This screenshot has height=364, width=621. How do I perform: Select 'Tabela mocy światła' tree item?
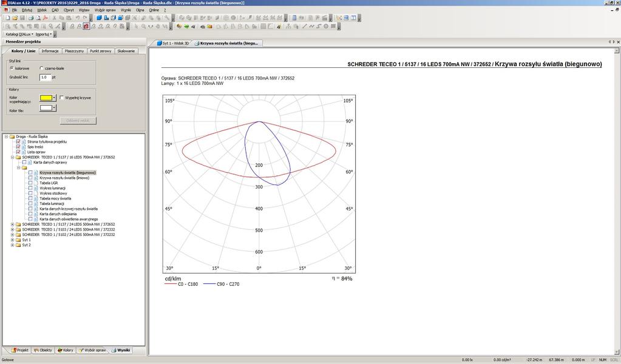[55, 198]
